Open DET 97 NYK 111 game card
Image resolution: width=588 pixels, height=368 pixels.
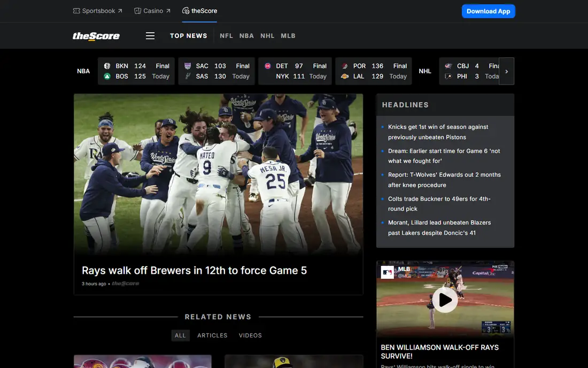[295, 71]
